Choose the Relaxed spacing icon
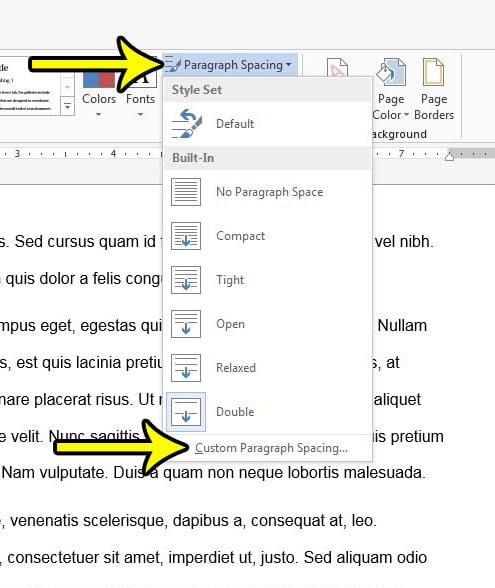Viewport: 495px width, 588px height. point(186,368)
